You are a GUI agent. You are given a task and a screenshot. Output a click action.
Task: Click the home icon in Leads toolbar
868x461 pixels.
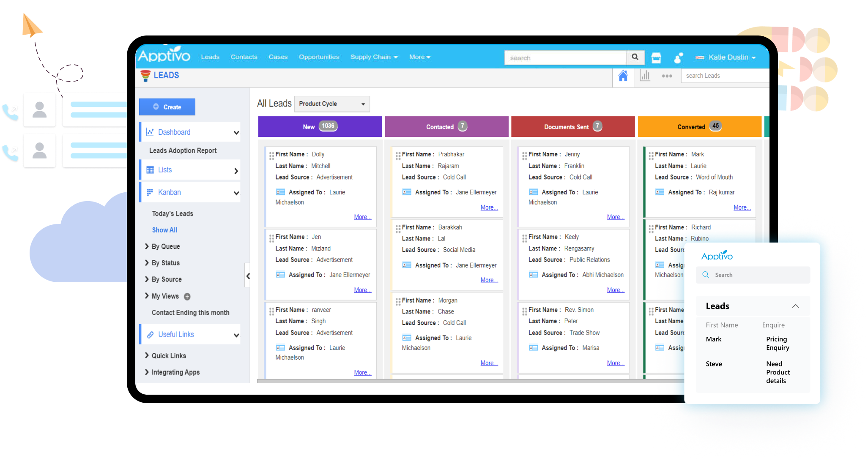pyautogui.click(x=623, y=76)
